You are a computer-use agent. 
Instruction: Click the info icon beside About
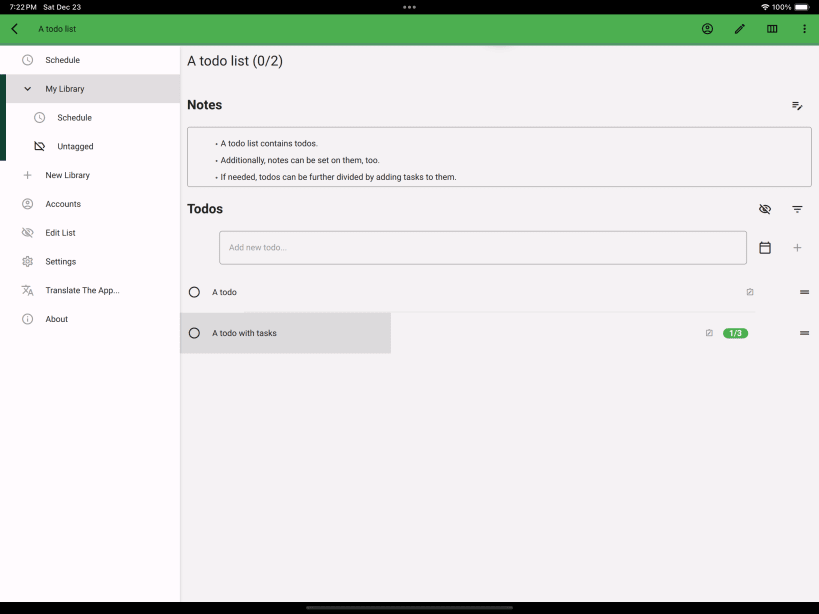[x=28, y=318]
